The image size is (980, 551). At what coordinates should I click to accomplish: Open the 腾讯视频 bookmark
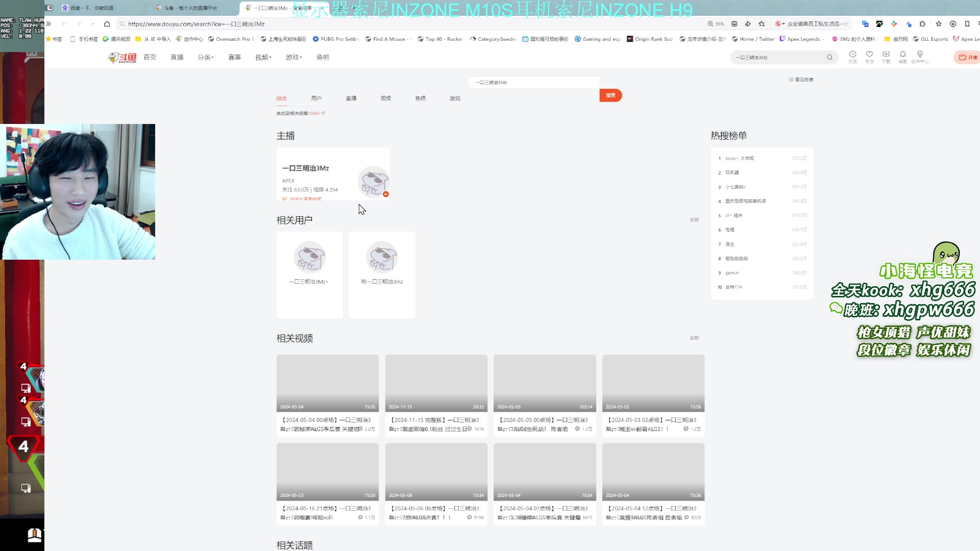[116, 39]
